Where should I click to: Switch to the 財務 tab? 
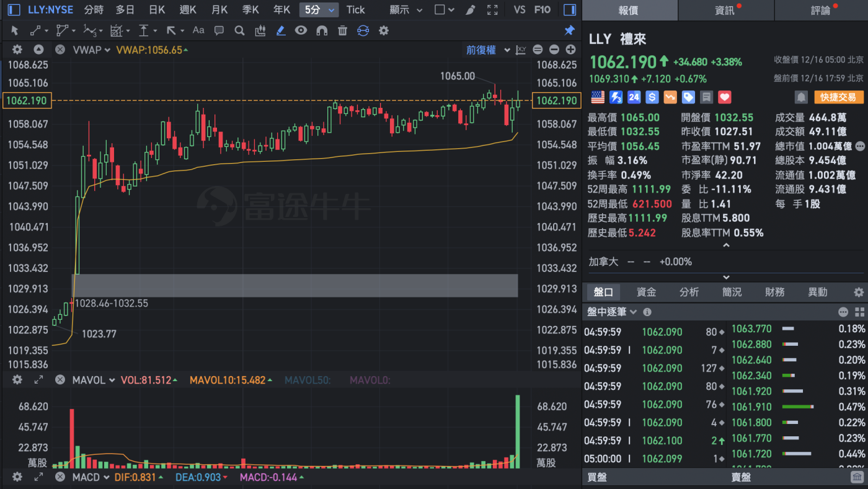[774, 291]
